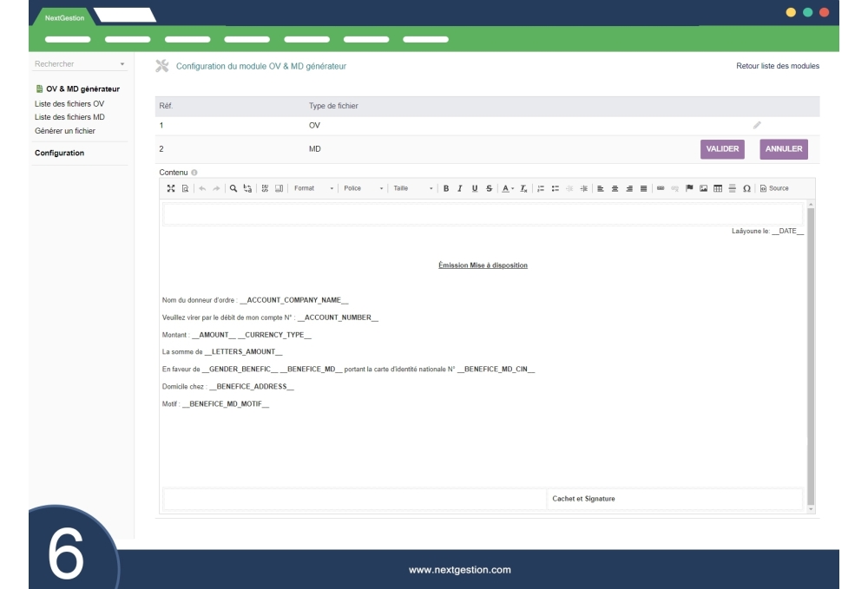Insert an image via toolbar icon
Viewport: 868px width, 589px height.
pyautogui.click(x=704, y=188)
